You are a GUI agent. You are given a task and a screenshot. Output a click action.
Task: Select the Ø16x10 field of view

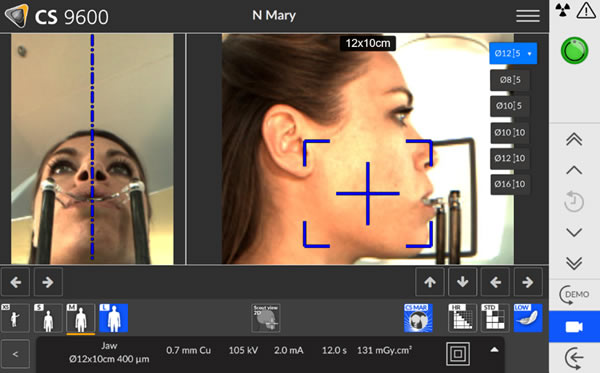[x=510, y=184]
